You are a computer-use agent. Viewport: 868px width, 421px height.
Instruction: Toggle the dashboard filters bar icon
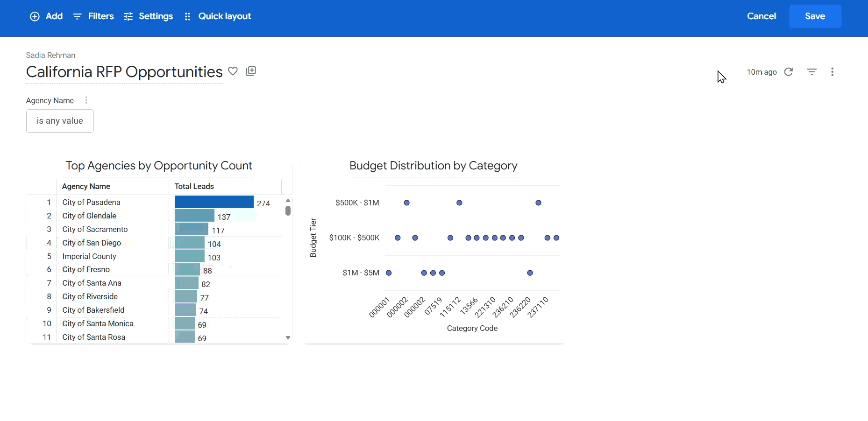coord(812,72)
